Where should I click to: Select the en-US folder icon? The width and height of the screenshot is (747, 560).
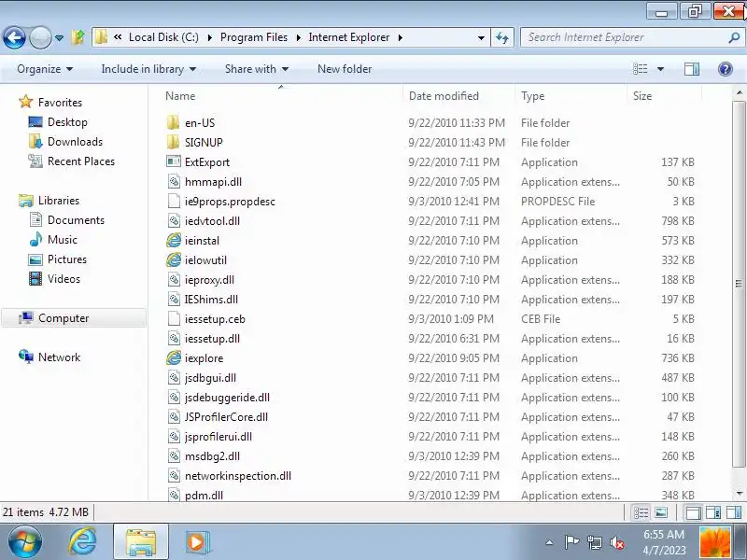(x=173, y=122)
